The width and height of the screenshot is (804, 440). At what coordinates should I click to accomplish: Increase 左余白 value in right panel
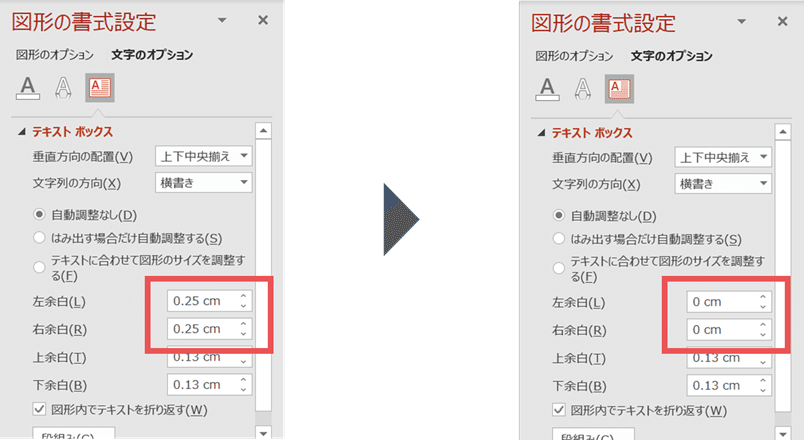763,297
